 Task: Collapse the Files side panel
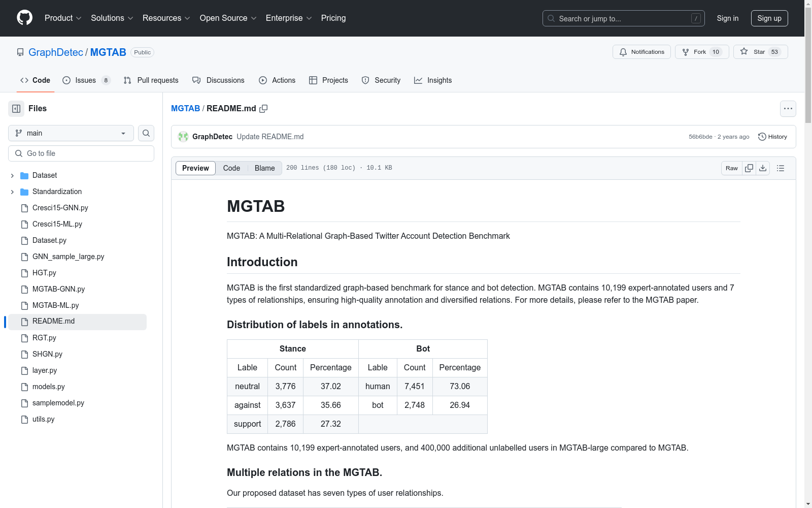tap(16, 108)
